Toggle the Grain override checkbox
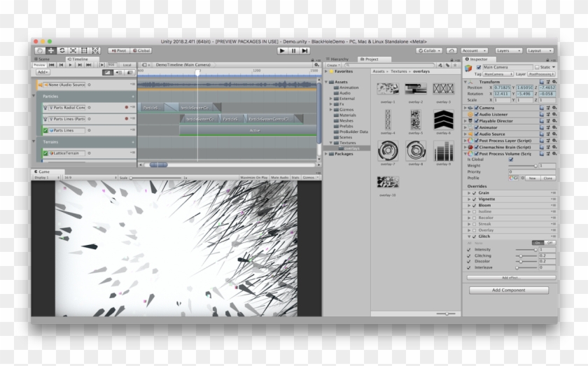Viewport: 588px width, 366px height. pos(475,192)
